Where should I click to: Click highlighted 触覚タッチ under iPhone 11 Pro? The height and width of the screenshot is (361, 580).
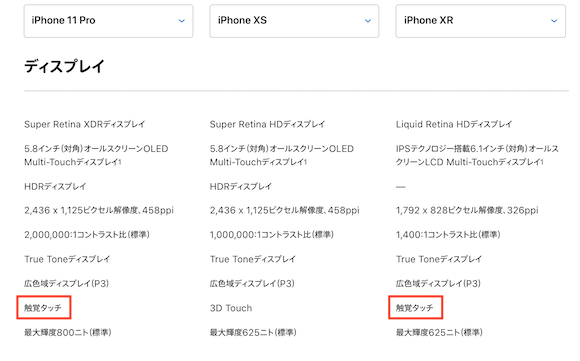tap(43, 308)
